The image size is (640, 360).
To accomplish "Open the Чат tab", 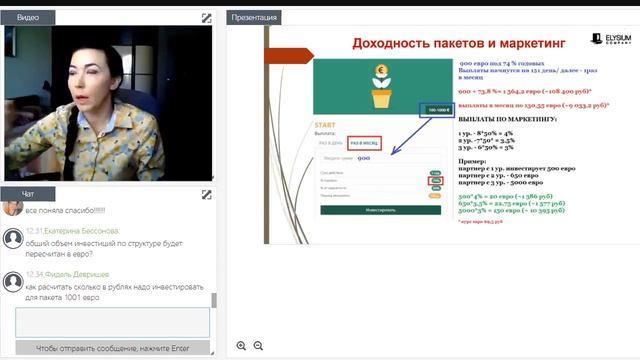I will tap(28, 194).
